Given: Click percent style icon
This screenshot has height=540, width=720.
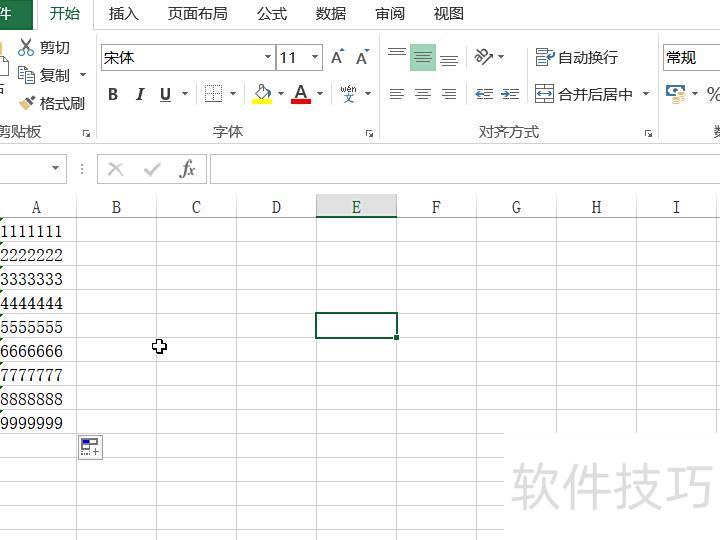Looking at the screenshot, I should pyautogui.click(x=713, y=94).
